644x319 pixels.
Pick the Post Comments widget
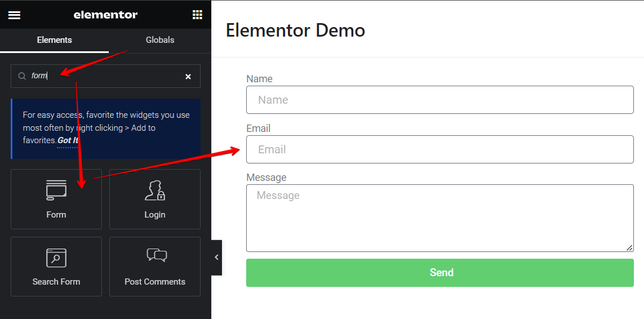click(154, 266)
